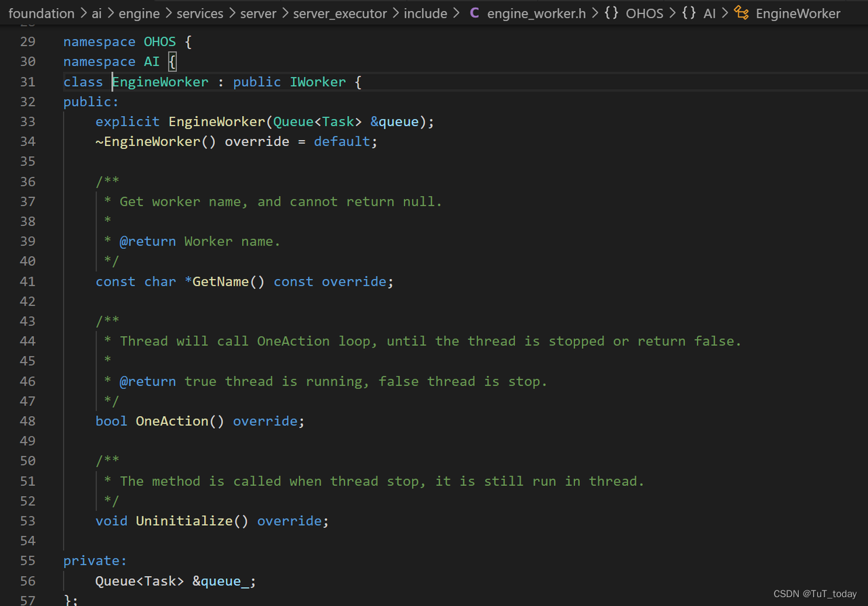Click line number 36 to fold comment

coord(28,181)
